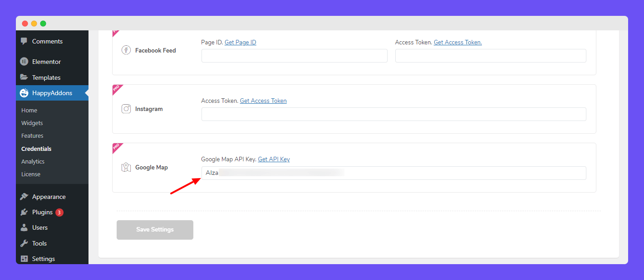Click the Get API Key link
The height and width of the screenshot is (280, 644).
click(274, 159)
